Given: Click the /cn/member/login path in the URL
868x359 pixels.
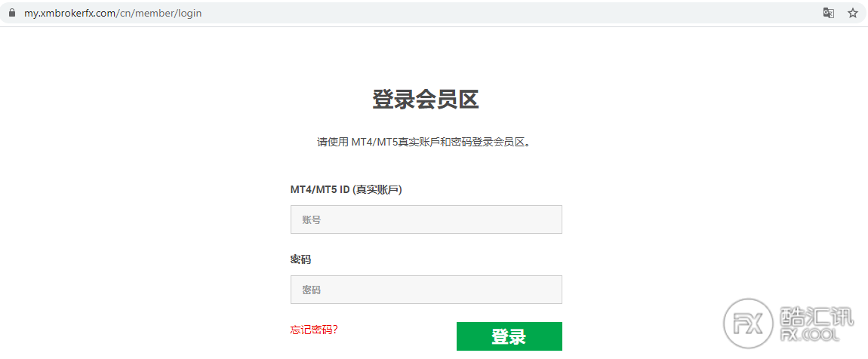Looking at the screenshot, I should pos(160,13).
